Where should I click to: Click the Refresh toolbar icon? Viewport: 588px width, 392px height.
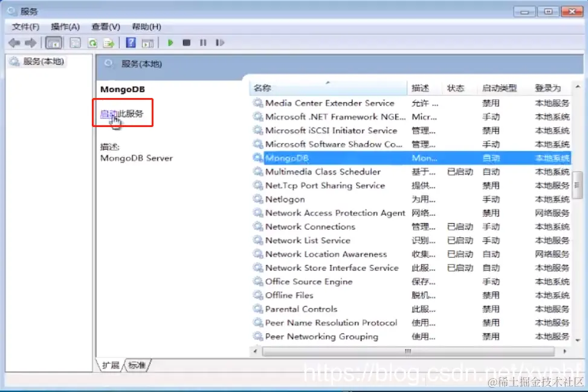click(x=92, y=43)
